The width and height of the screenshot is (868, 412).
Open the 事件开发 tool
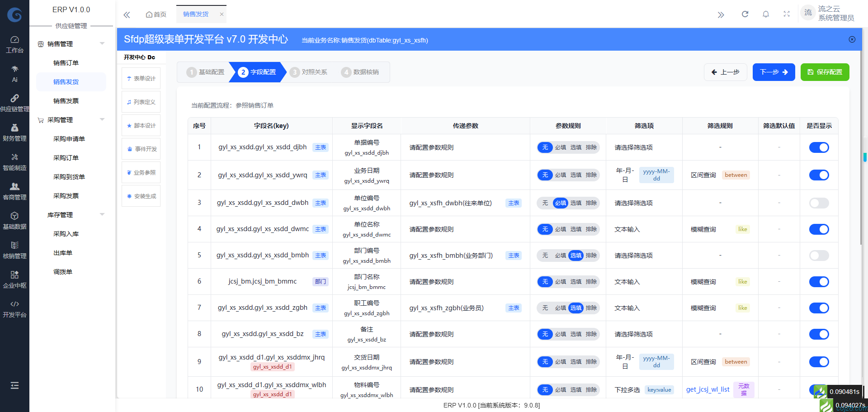click(141, 148)
